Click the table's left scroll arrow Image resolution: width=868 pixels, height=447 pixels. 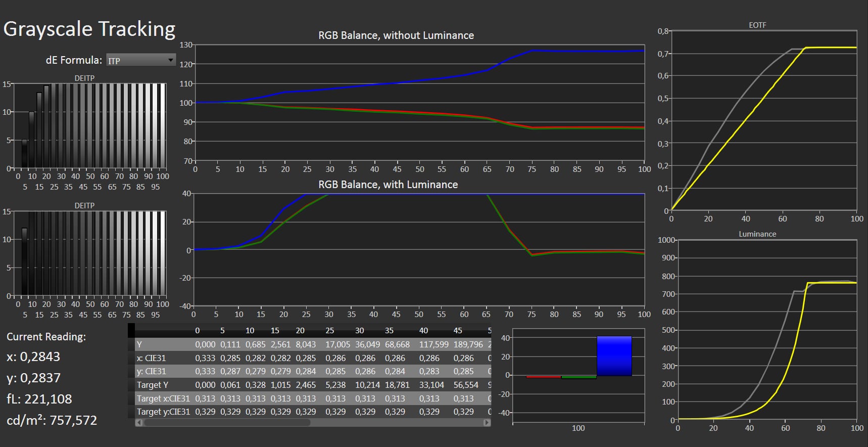[139, 423]
